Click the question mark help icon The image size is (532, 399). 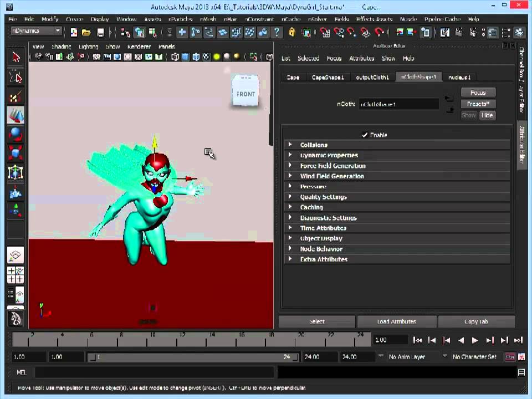(277, 33)
